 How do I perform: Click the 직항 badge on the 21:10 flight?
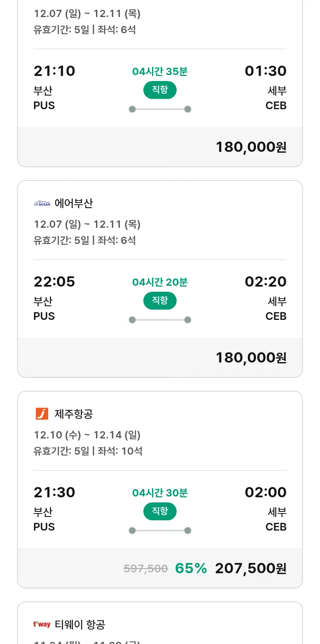pyautogui.click(x=160, y=90)
